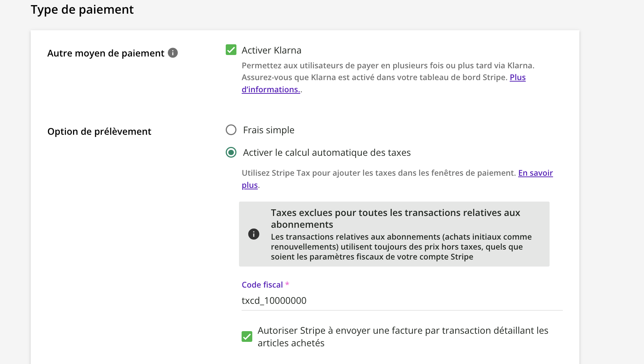Click the Option de prélèvement label
This screenshot has height=364, width=644.
[x=99, y=131]
